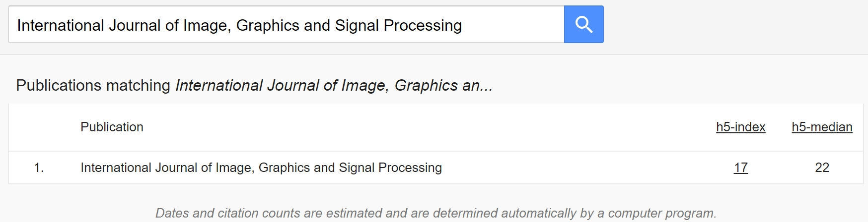Viewport: 868px width, 222px height.
Task: Select the International Journal of Image result row
Action: [x=435, y=167]
